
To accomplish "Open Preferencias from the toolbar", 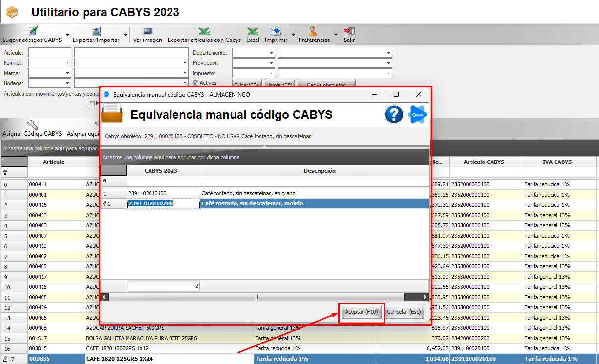I will (x=314, y=32).
